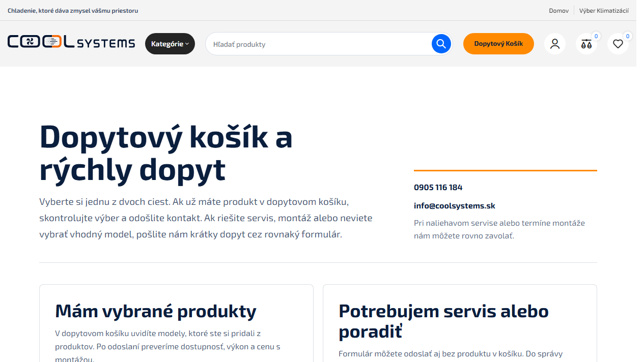644x362 pixels.
Task: Call phone number 0905 116 184
Action: [x=438, y=188]
